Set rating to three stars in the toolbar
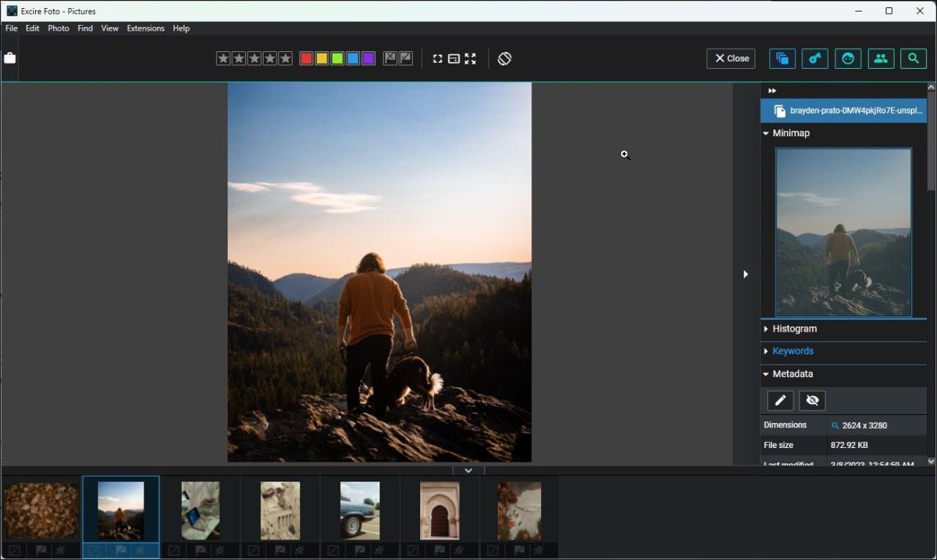The height and width of the screenshot is (560, 937). pyautogui.click(x=254, y=59)
